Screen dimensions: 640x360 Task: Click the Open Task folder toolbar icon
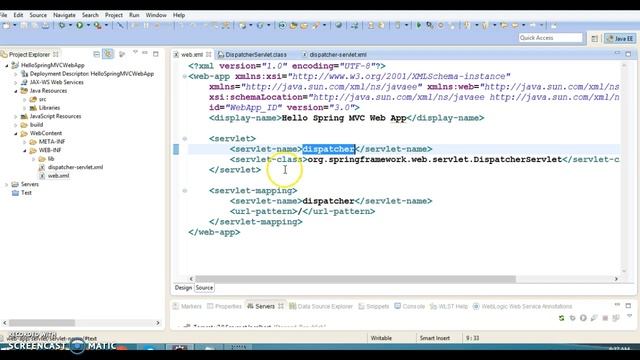click(x=304, y=25)
